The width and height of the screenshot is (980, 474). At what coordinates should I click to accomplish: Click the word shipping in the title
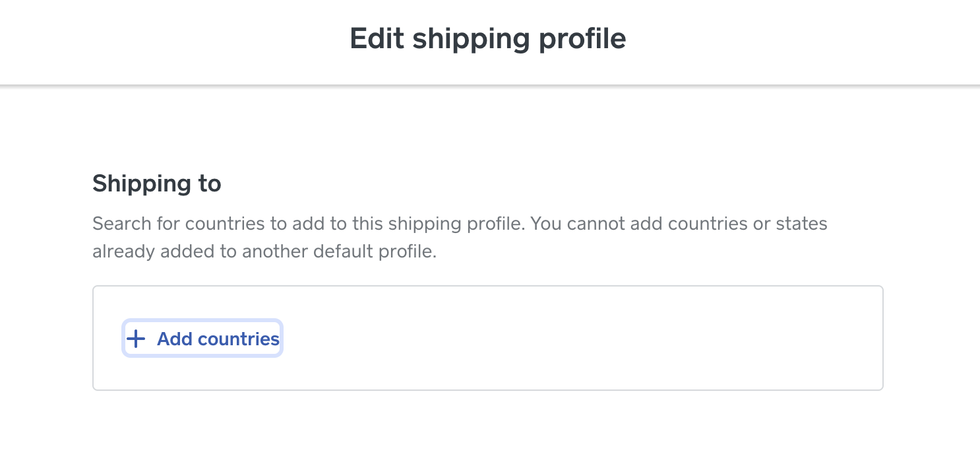click(471, 38)
